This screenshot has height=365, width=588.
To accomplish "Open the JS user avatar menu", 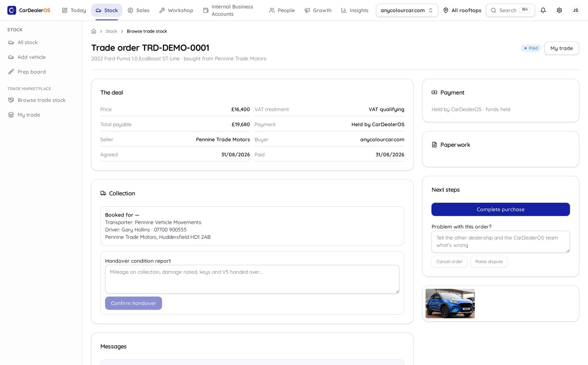I will coord(576,10).
